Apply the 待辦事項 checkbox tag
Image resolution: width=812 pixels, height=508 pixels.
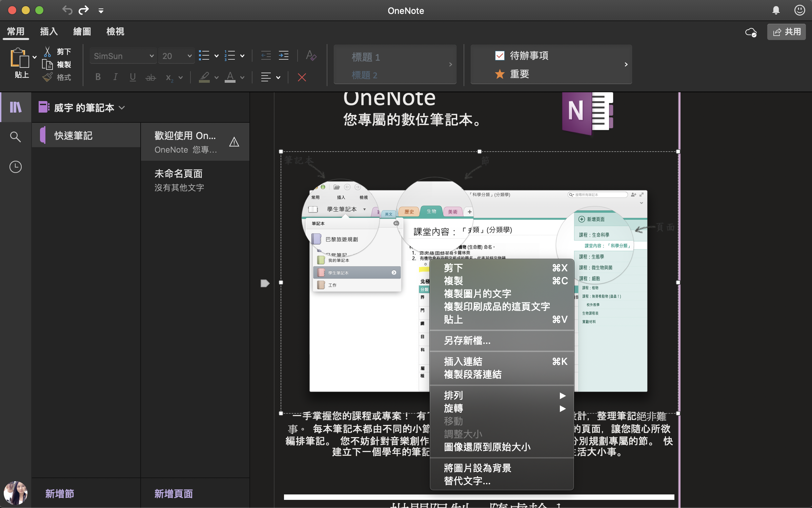(x=522, y=55)
